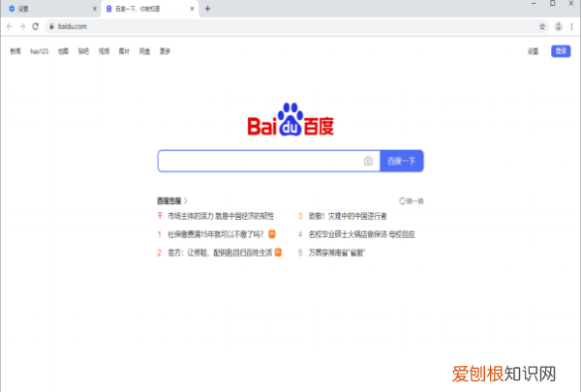Open 地图 in the top navigation

coord(63,51)
